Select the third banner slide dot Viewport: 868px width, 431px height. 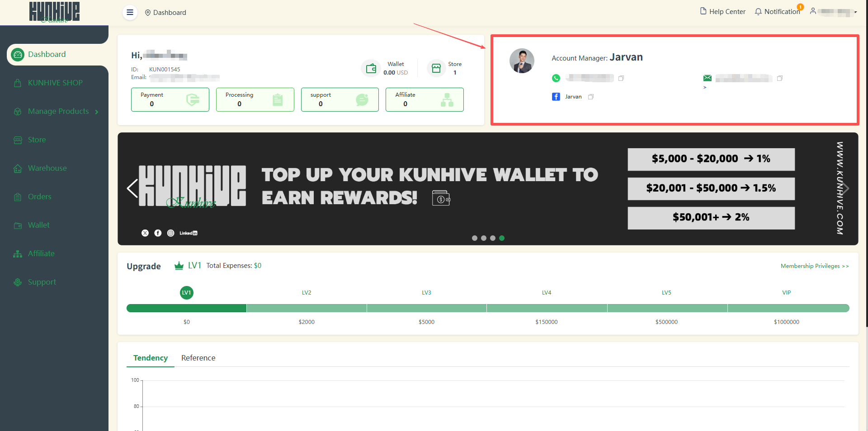tap(493, 238)
